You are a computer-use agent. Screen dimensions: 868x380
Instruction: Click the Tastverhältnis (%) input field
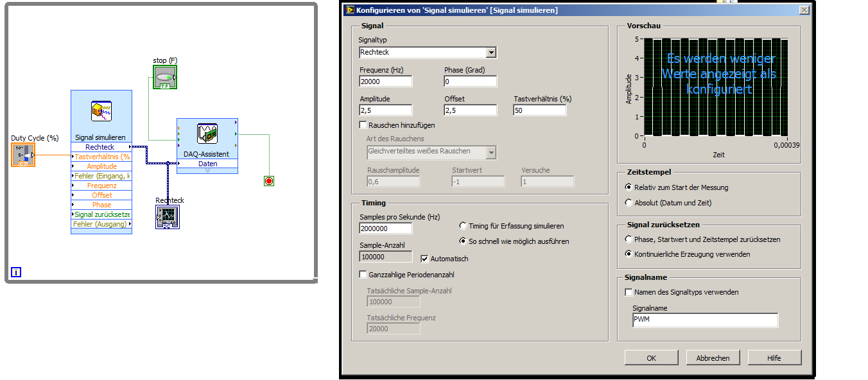pyautogui.click(x=540, y=110)
